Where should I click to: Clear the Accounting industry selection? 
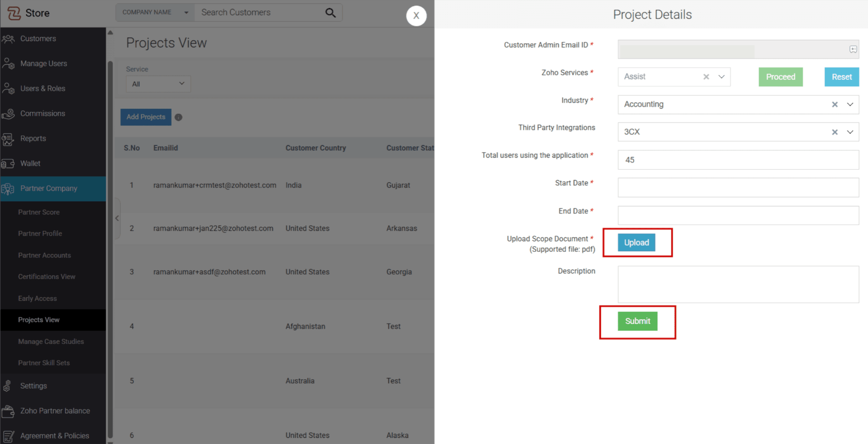click(x=834, y=104)
